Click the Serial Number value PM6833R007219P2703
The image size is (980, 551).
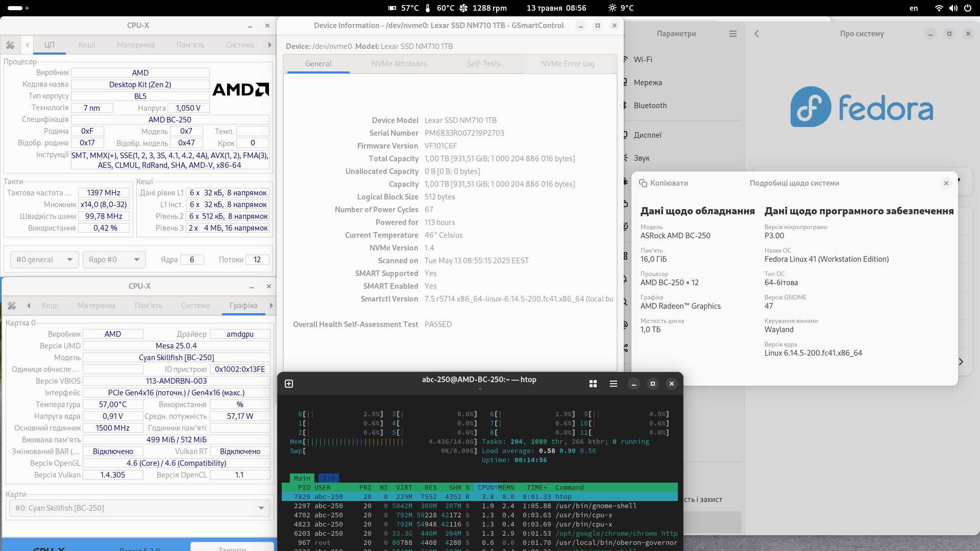464,133
